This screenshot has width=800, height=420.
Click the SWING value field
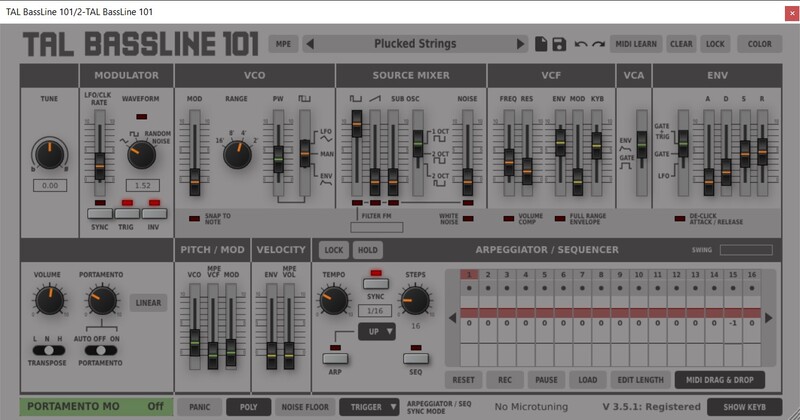click(x=746, y=250)
